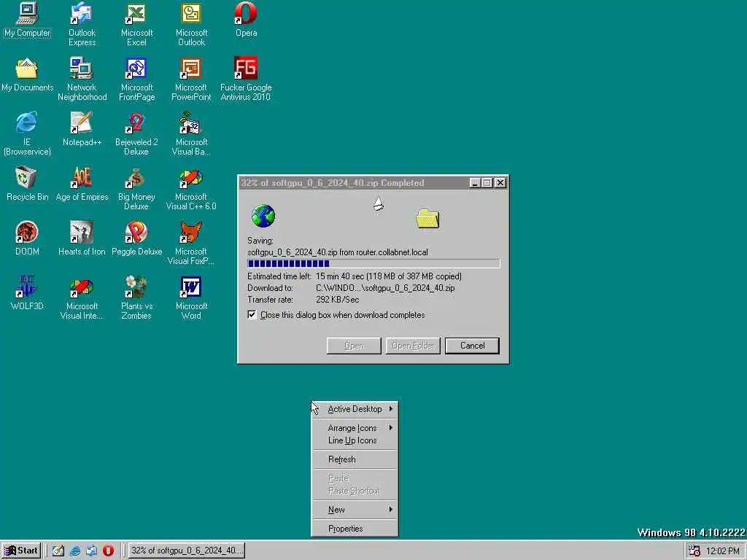The width and height of the screenshot is (747, 560).
Task: Expand the New submenu
Action: pos(355,510)
